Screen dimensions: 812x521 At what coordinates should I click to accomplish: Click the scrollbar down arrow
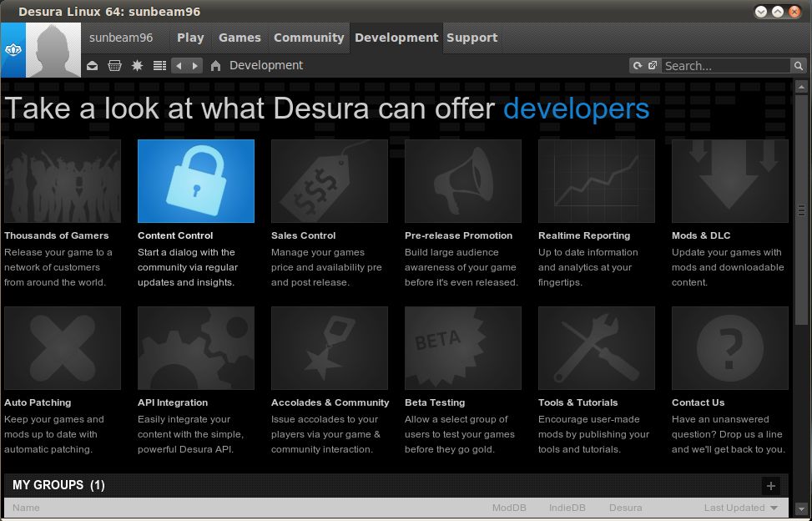click(x=801, y=509)
